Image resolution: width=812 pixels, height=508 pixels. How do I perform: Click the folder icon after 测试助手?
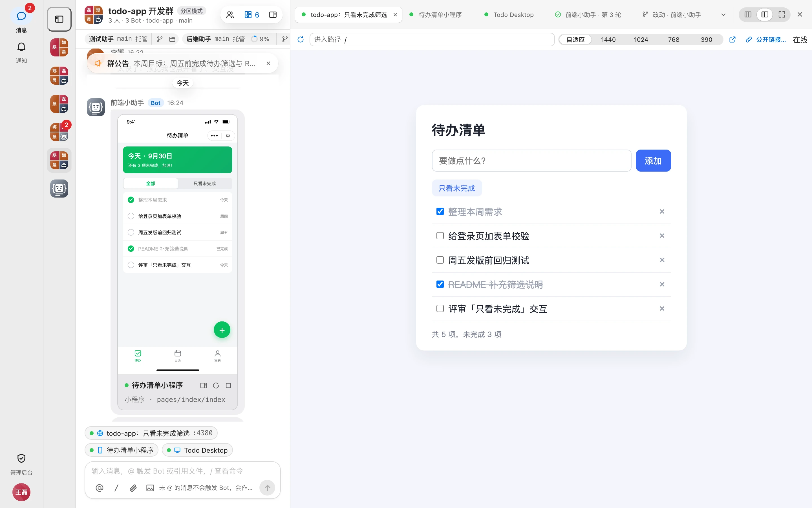click(172, 39)
